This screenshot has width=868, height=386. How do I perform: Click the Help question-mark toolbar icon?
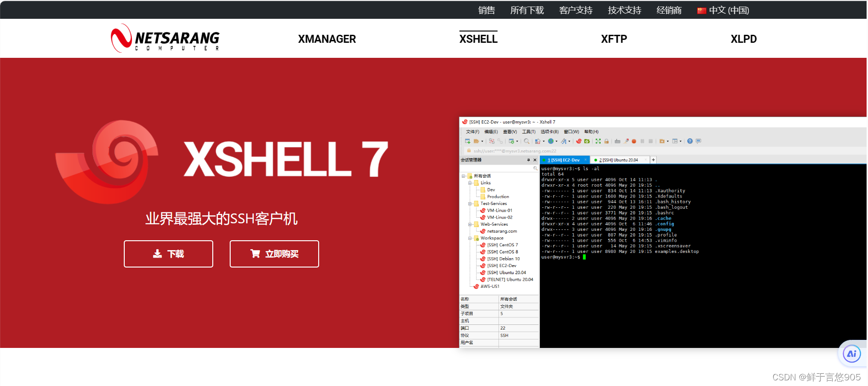tap(690, 141)
